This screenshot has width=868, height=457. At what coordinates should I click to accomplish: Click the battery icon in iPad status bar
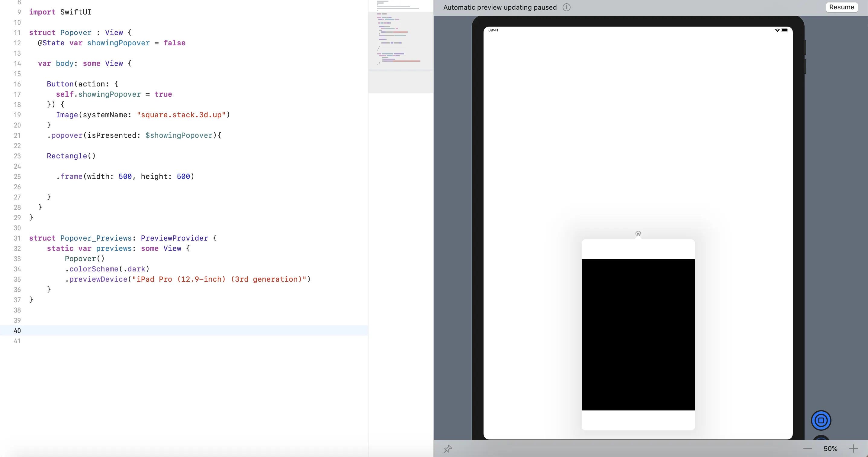(x=784, y=30)
